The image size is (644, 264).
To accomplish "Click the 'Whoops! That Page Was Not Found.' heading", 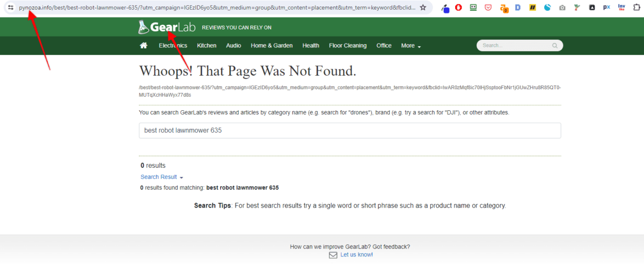I will click(x=247, y=71).
